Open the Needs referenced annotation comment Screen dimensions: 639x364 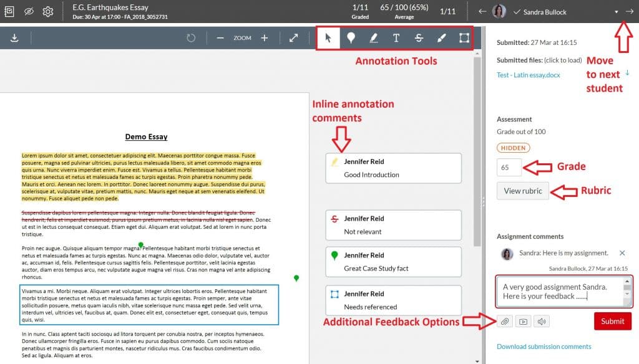[393, 300]
